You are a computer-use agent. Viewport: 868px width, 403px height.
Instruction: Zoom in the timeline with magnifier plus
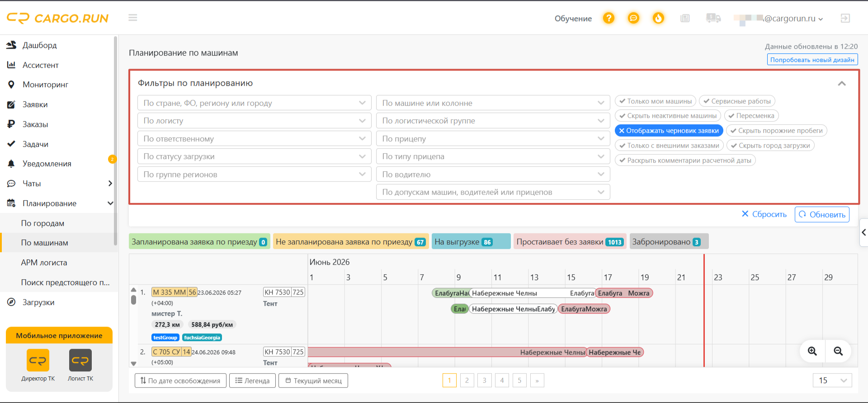click(x=812, y=351)
